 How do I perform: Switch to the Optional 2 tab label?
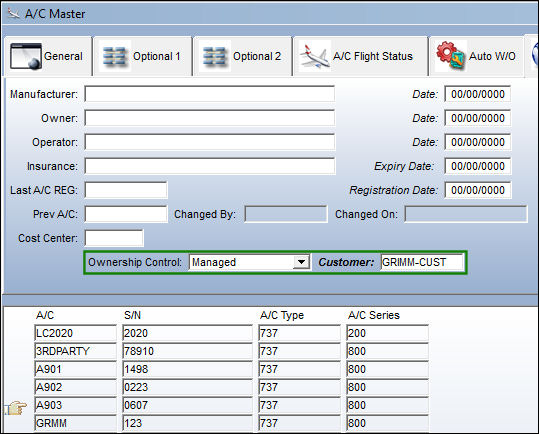257,56
